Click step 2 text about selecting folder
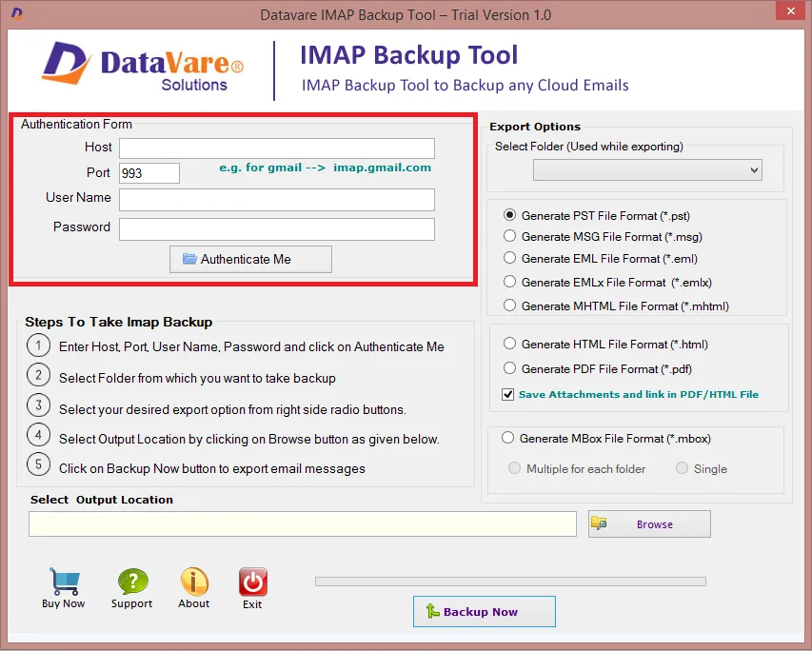 tap(197, 378)
